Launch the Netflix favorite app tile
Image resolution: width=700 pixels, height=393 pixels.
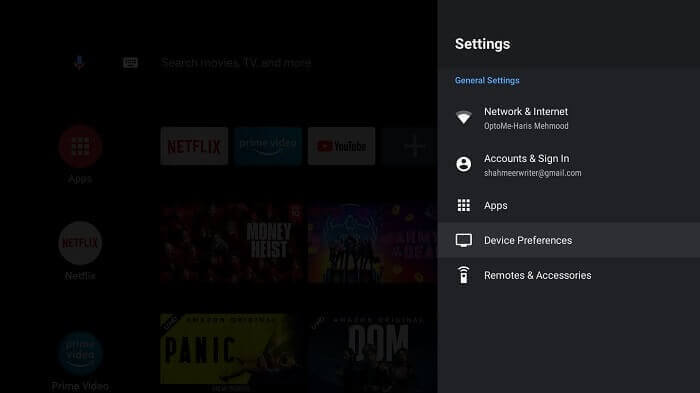click(194, 146)
